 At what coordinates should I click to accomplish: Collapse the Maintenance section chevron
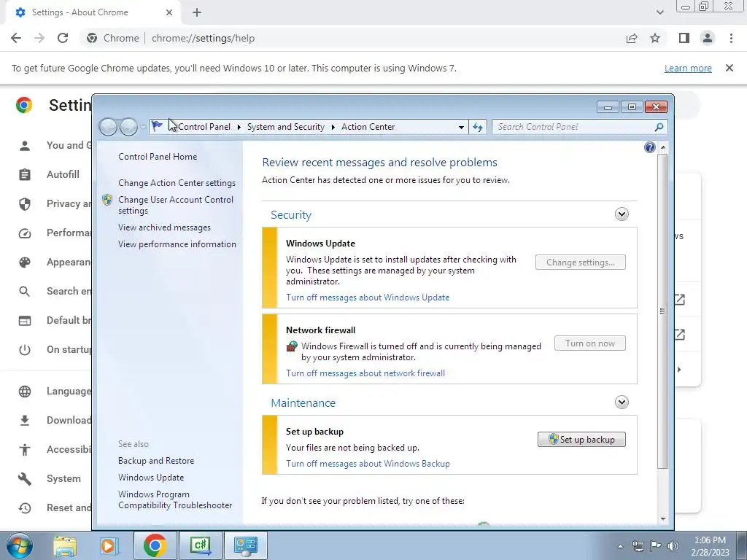pos(622,402)
